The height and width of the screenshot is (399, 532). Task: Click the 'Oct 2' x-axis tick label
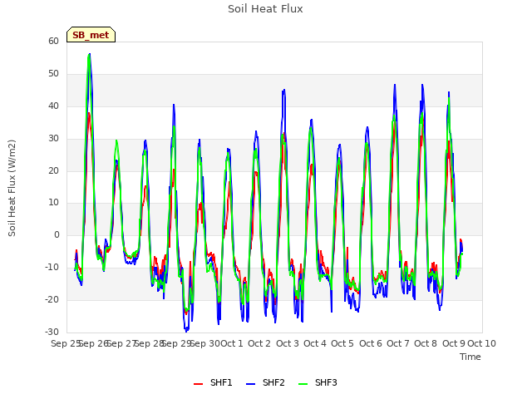259,343
